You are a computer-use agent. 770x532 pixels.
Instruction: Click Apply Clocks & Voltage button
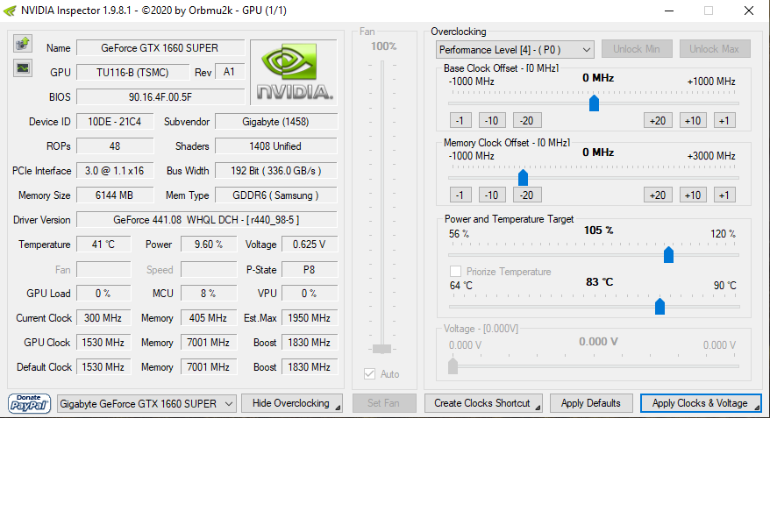(701, 403)
